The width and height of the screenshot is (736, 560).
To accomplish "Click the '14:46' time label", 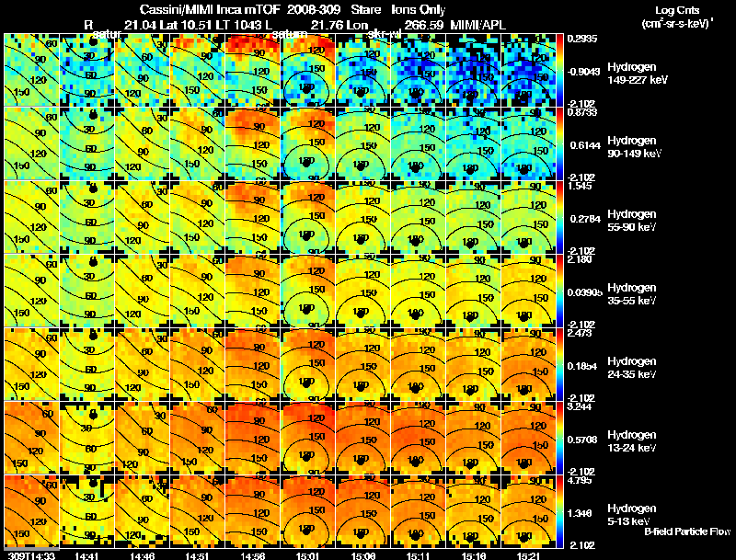I will 143,556.
